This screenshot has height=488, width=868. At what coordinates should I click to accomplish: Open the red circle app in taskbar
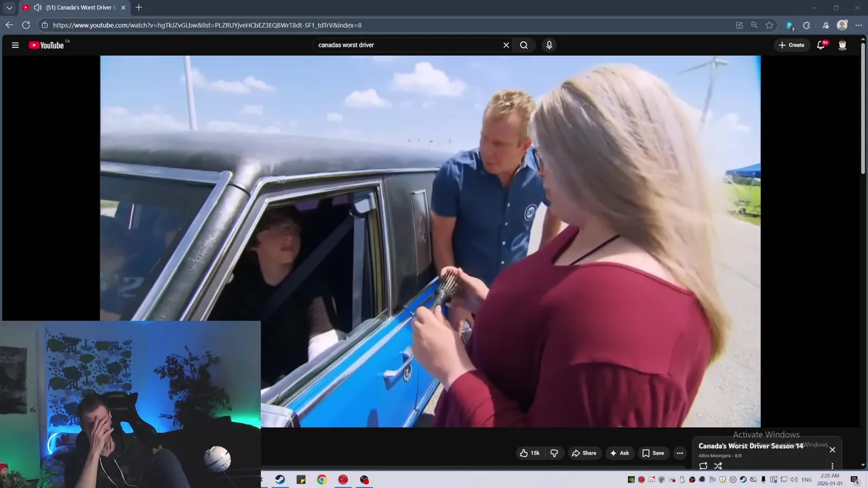pos(343,480)
